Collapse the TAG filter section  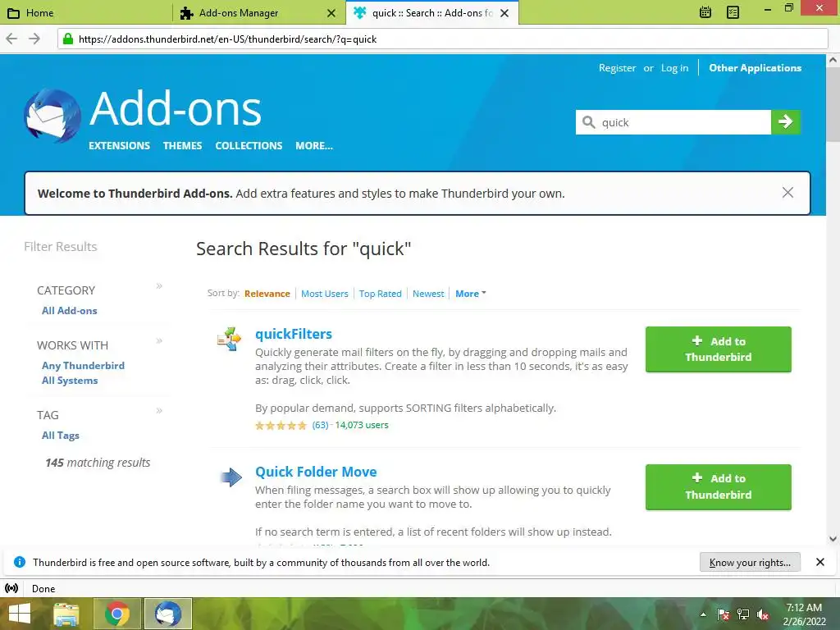click(159, 411)
